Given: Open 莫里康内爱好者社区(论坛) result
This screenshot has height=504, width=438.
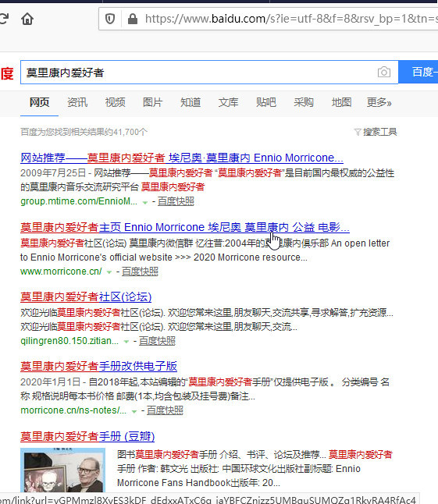Looking at the screenshot, I should pyautogui.click(x=86, y=296).
